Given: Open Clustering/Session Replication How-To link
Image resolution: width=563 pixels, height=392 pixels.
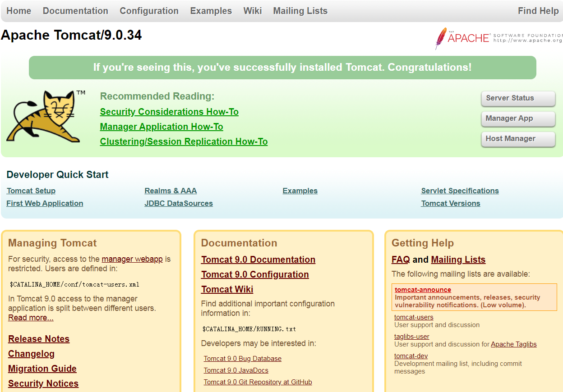Looking at the screenshot, I should point(184,141).
